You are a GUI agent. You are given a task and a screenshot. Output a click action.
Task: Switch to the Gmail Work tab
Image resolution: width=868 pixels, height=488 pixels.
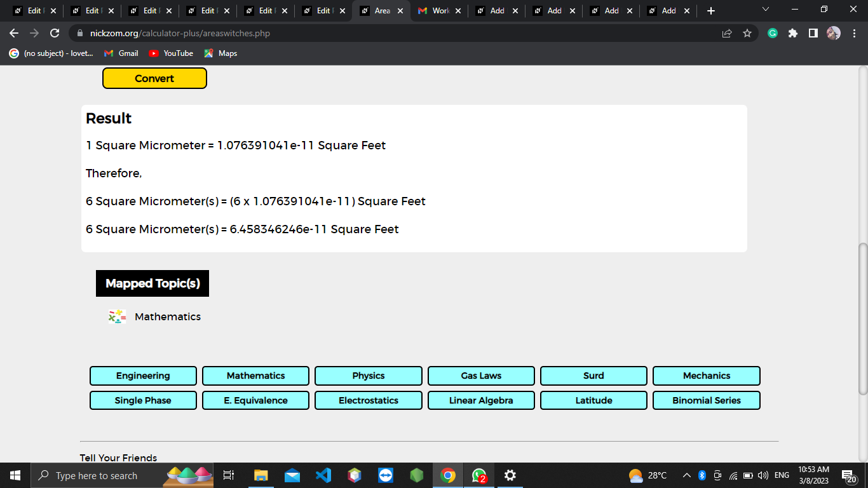[439, 11]
